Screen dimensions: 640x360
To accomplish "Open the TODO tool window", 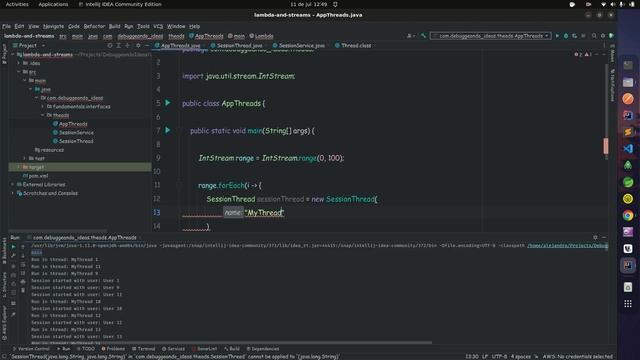I will [x=86, y=349].
